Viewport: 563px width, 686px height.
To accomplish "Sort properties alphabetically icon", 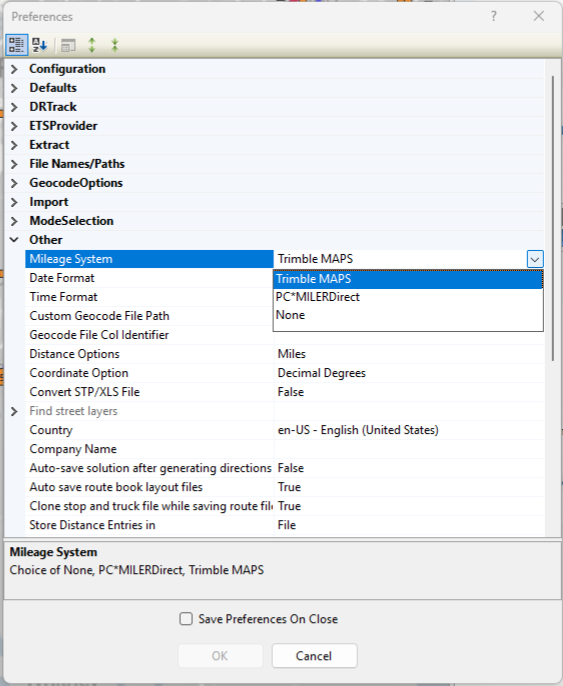I will pyautogui.click(x=39, y=45).
